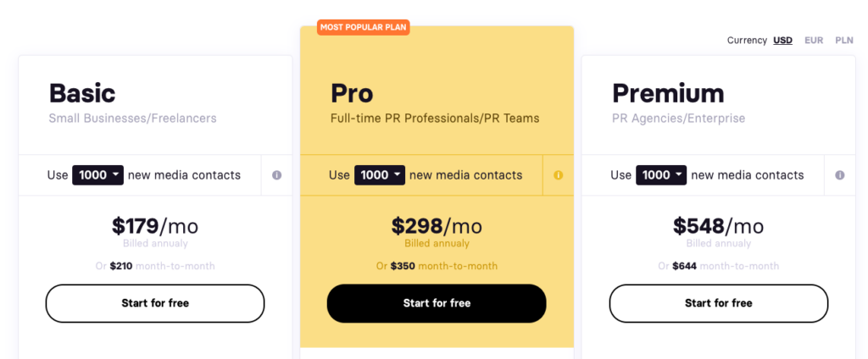This screenshot has height=359, width=868.
Task: Click the Pro plan heading
Action: coord(352,93)
